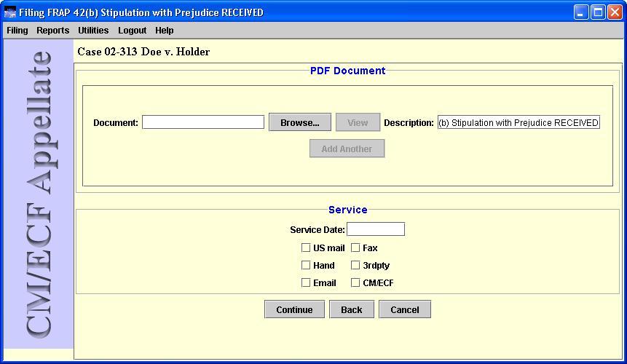Check the Fax checkbox
Image resolution: width=627 pixels, height=364 pixels.
pos(355,248)
